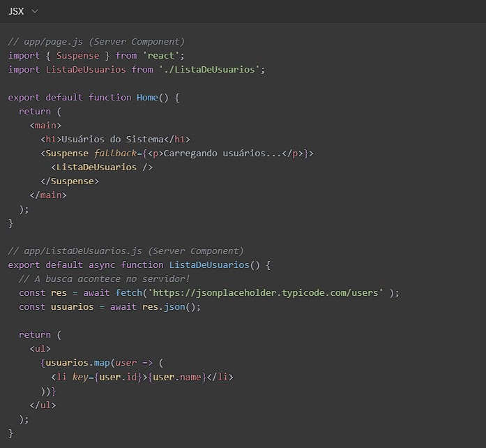Click the self-closing ListaDeUsuarios component tag

[x=102, y=167]
